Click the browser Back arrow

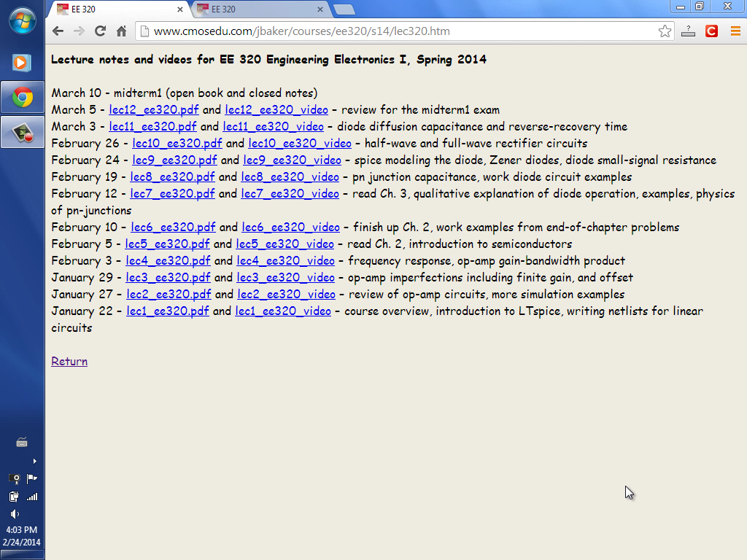click(58, 31)
